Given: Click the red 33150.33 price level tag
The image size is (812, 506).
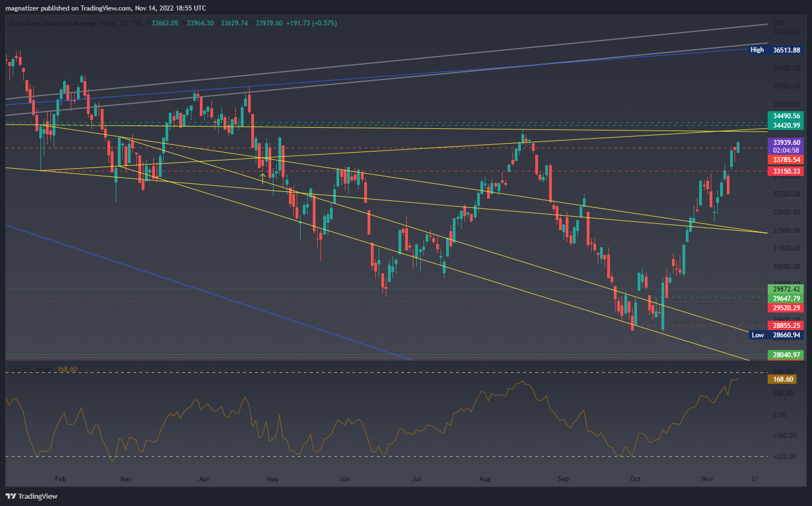Looking at the screenshot, I should point(786,171).
